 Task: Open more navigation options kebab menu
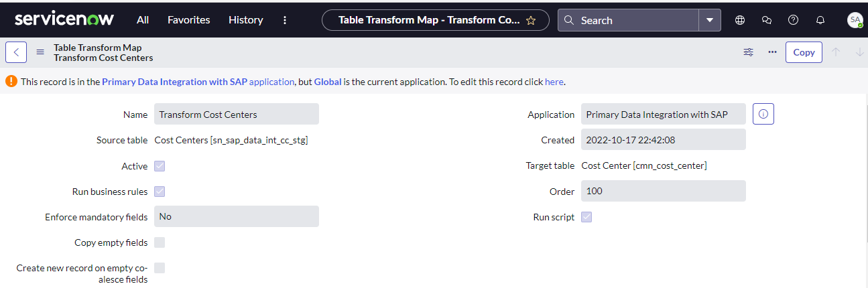tap(285, 20)
